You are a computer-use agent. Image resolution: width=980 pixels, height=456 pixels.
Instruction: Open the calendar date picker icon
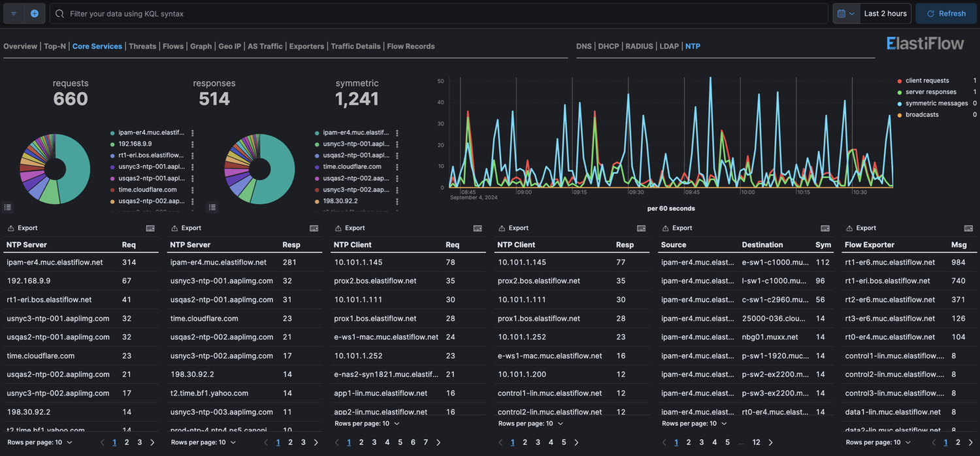click(x=843, y=13)
